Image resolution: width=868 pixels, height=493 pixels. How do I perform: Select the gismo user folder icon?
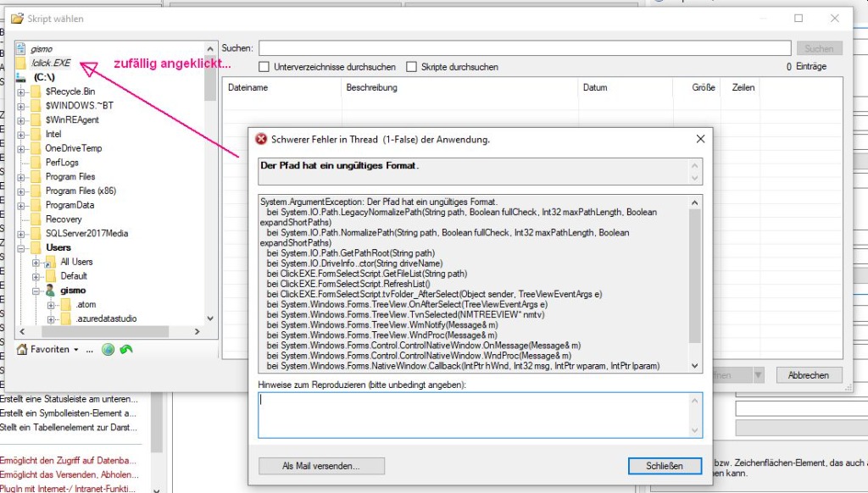[x=50, y=290]
